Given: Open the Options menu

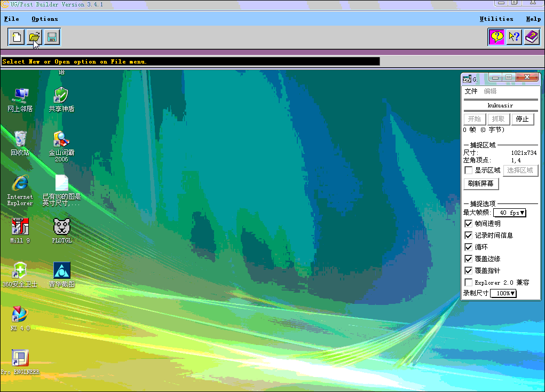Looking at the screenshot, I should pyautogui.click(x=44, y=19).
